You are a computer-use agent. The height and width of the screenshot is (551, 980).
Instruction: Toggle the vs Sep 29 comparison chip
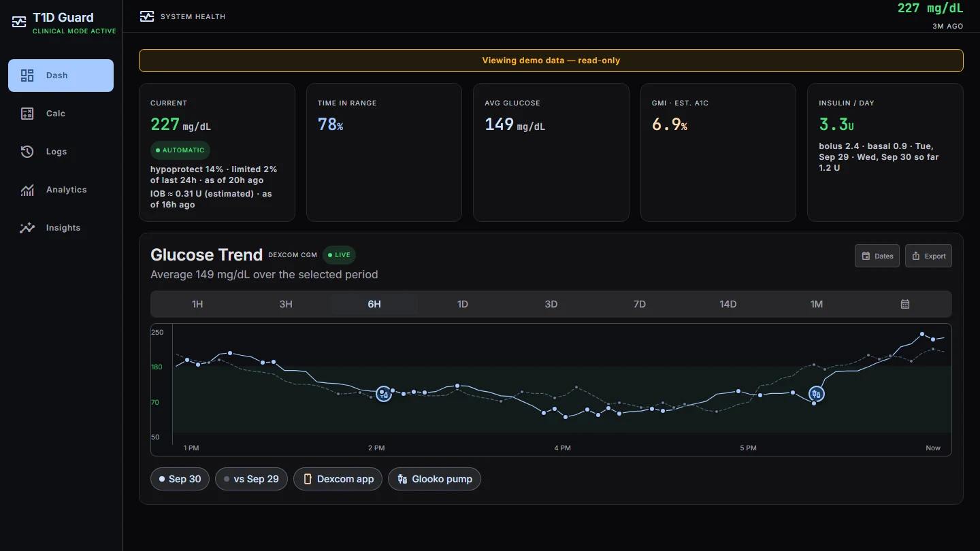(x=252, y=479)
